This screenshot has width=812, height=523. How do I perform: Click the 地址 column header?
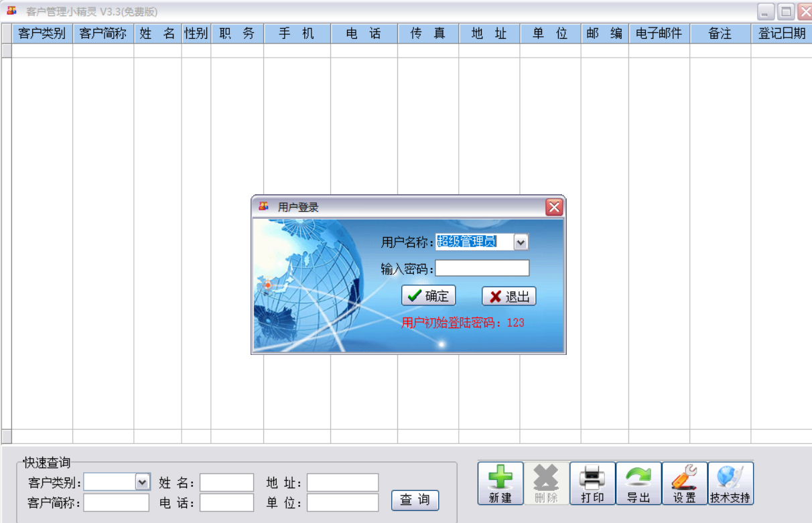click(x=490, y=33)
